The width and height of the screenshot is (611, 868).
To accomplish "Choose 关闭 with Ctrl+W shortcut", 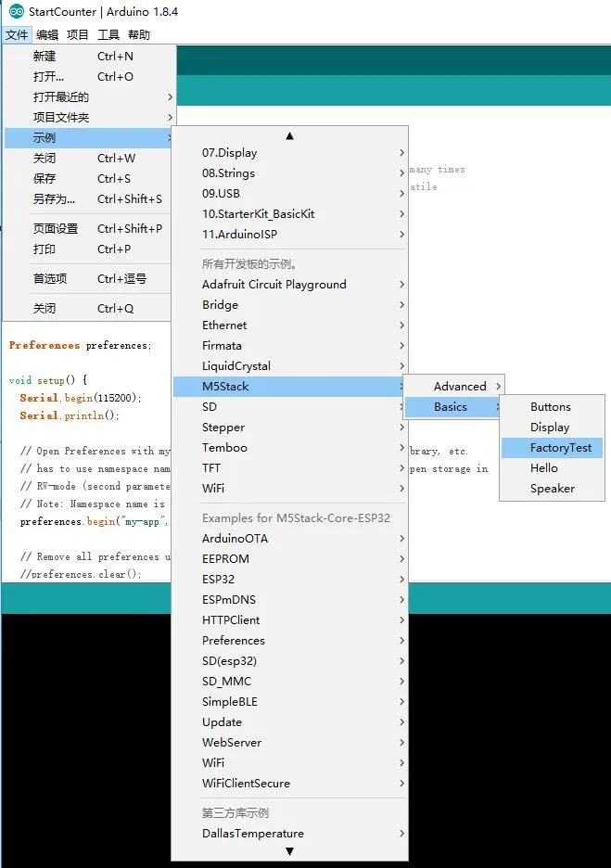I will [89, 159].
